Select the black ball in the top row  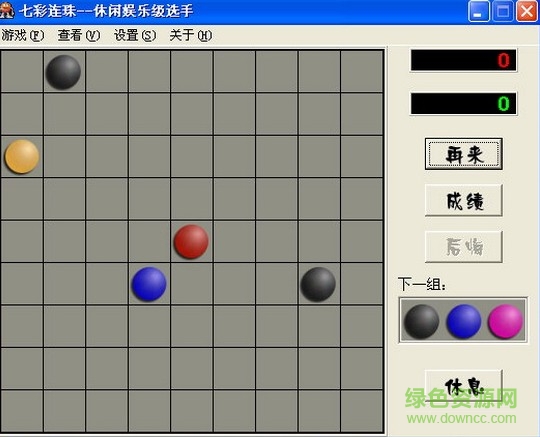63,72
